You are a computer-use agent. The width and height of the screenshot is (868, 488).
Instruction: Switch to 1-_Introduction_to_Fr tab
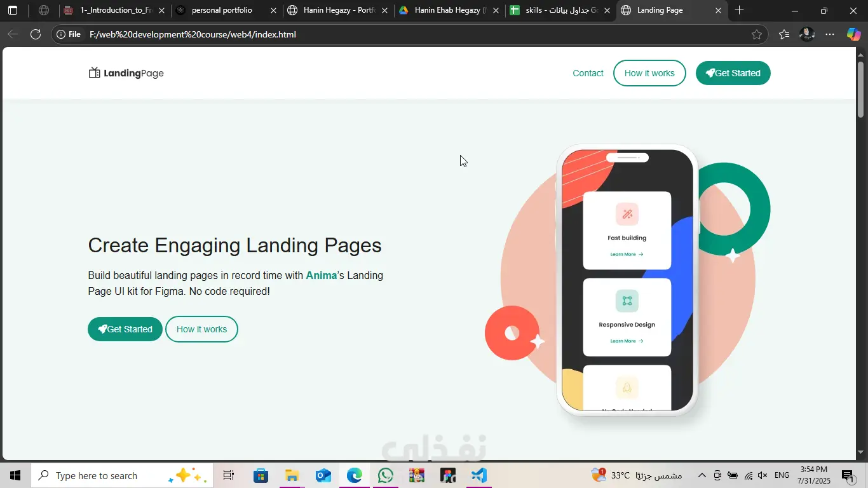(115, 10)
